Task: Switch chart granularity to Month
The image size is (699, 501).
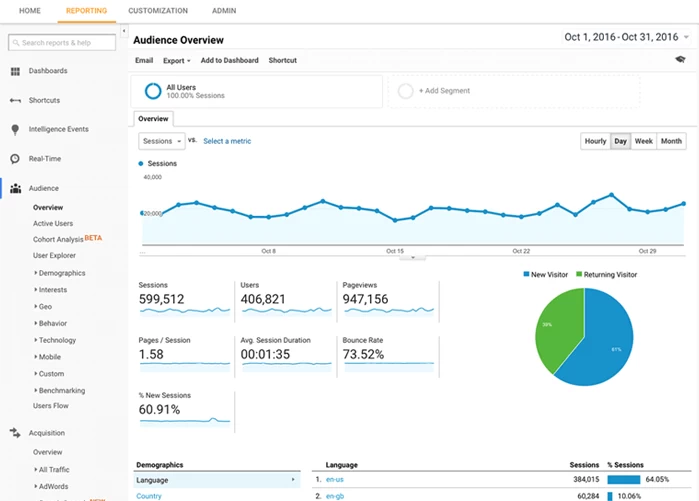Action: [x=671, y=141]
